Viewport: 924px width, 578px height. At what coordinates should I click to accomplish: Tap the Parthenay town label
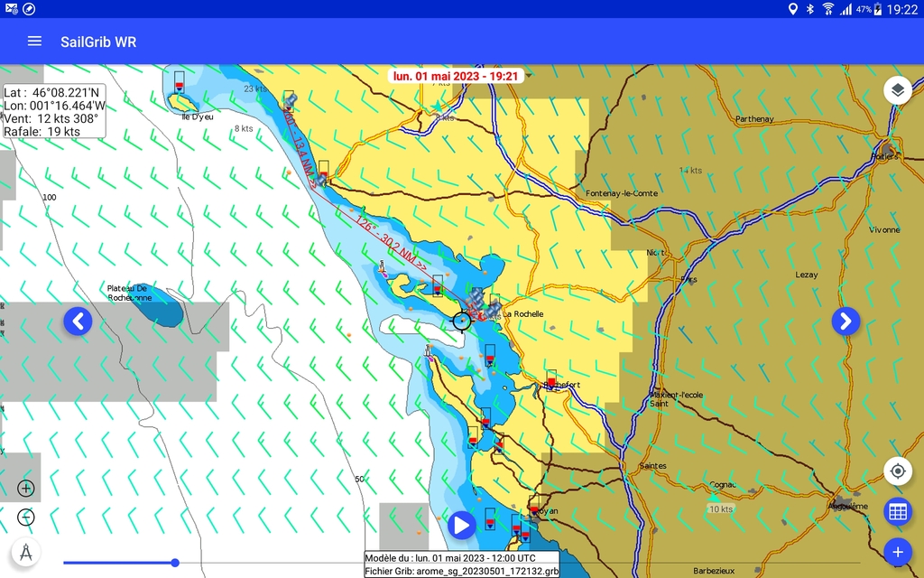[x=754, y=119]
